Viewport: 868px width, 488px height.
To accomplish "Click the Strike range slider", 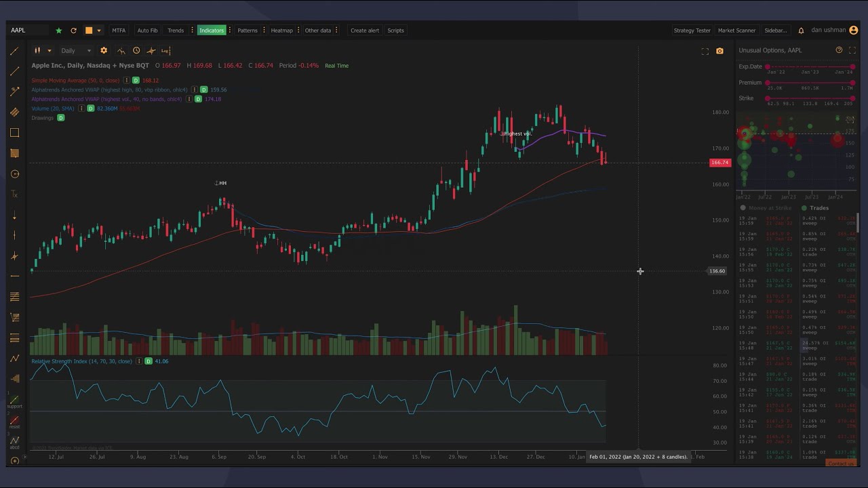I will pyautogui.click(x=810, y=98).
